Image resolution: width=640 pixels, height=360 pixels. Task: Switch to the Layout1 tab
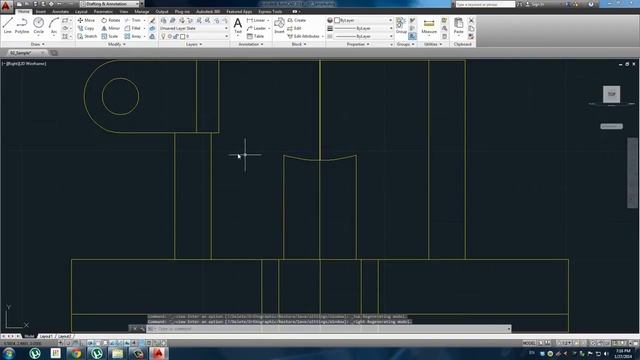46,336
